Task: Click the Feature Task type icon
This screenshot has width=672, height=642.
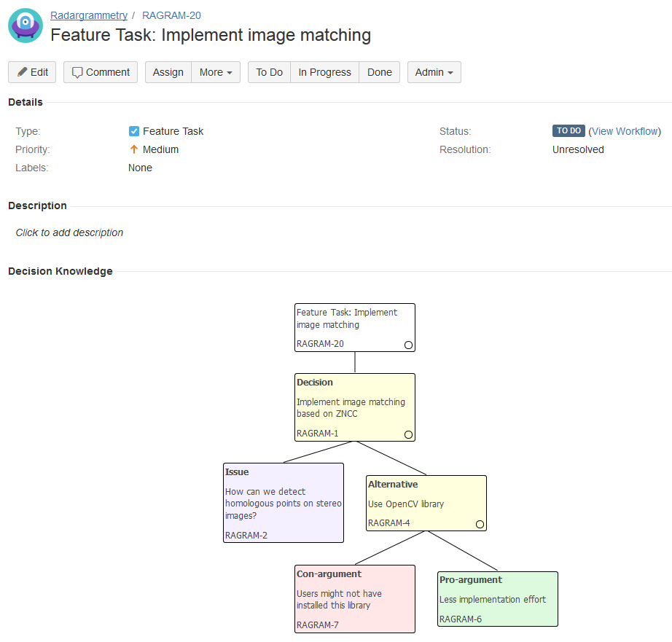Action: [x=133, y=131]
